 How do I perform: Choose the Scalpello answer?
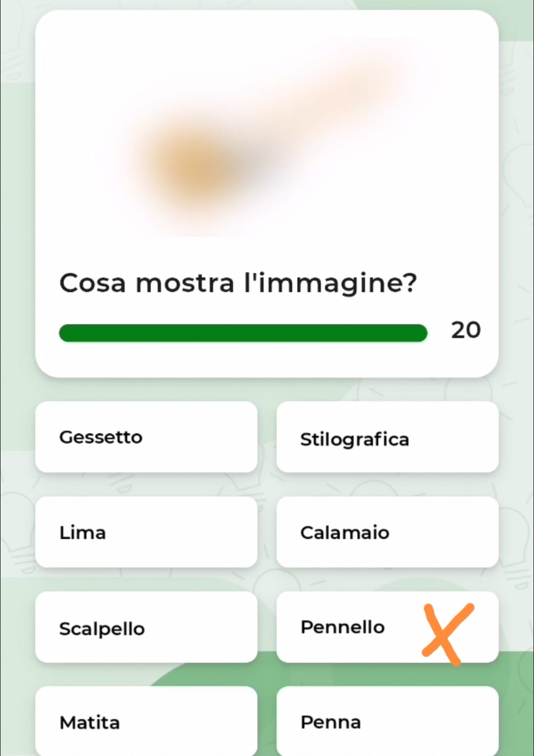pyautogui.click(x=146, y=627)
